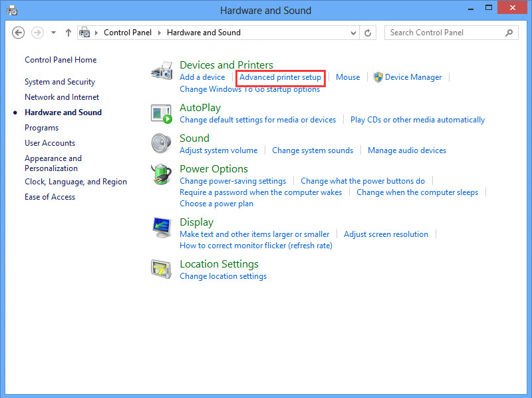532x398 pixels.
Task: Open the Location Settings heading
Action: (219, 264)
